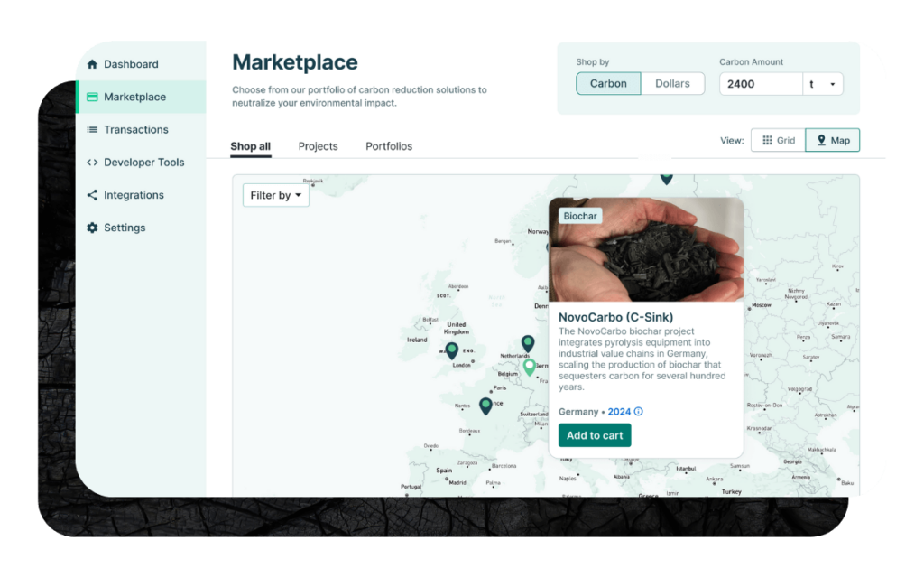Click the NovoCarbo (C-Sink) project title
The image size is (924, 578).
coord(615,317)
